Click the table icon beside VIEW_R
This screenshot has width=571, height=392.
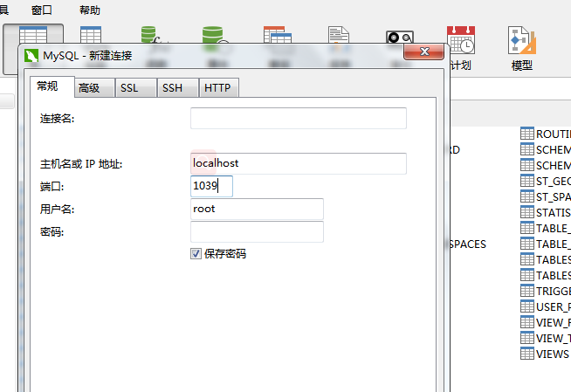click(x=527, y=322)
